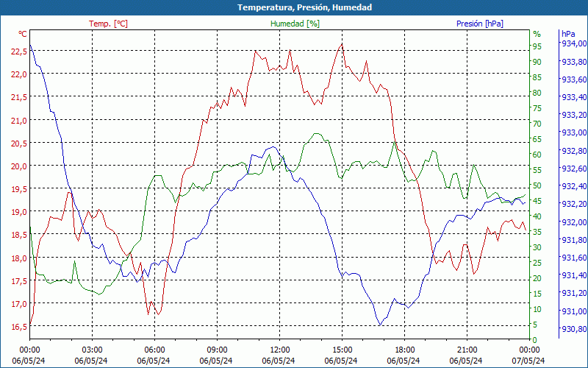The image size is (588, 368).
Task: Click the 10 humidity axis value
Action: 537,309
